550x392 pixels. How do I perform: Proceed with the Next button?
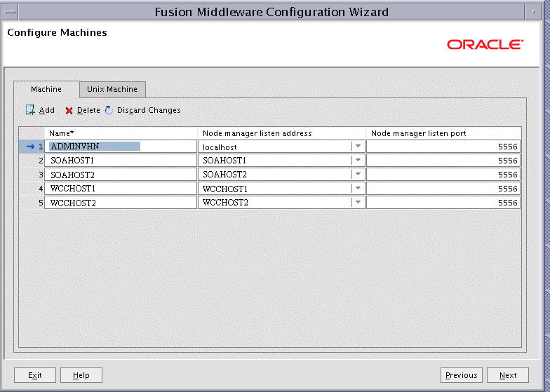point(508,375)
